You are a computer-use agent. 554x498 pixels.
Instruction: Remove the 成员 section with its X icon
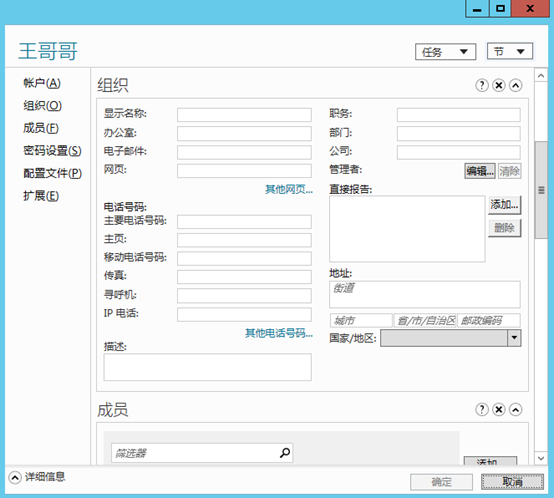499,410
